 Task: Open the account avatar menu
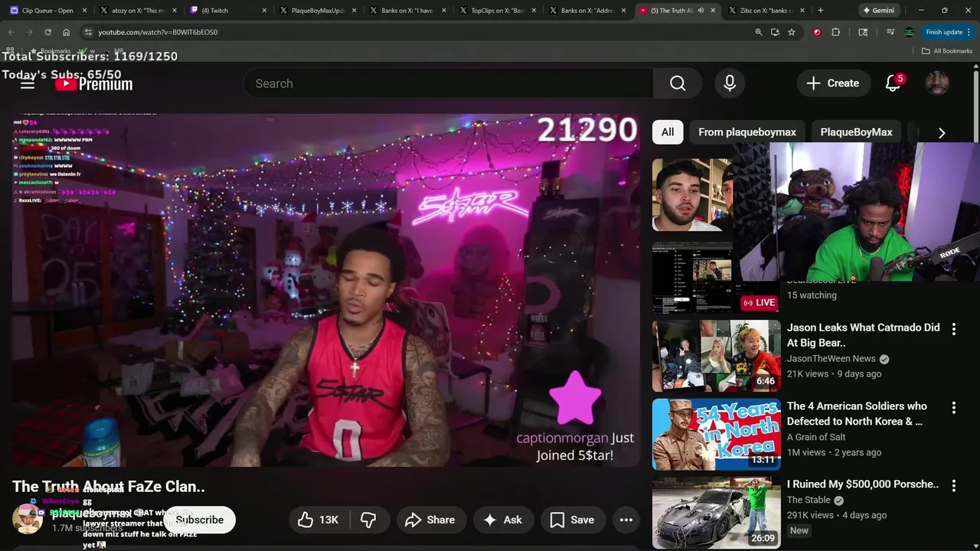point(937,83)
